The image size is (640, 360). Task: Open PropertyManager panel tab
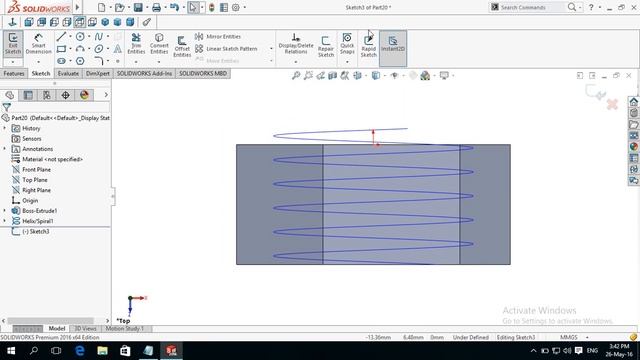click(x=28, y=95)
